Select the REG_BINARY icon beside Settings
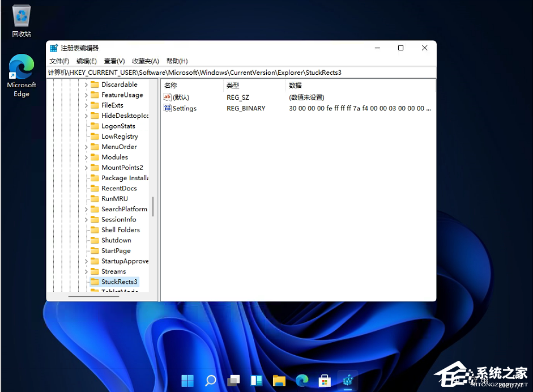Image resolution: width=533 pixels, height=392 pixels. pos(167,108)
